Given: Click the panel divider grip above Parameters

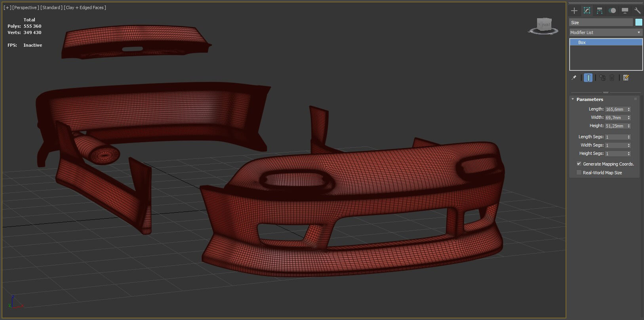Looking at the screenshot, I should point(606,92).
